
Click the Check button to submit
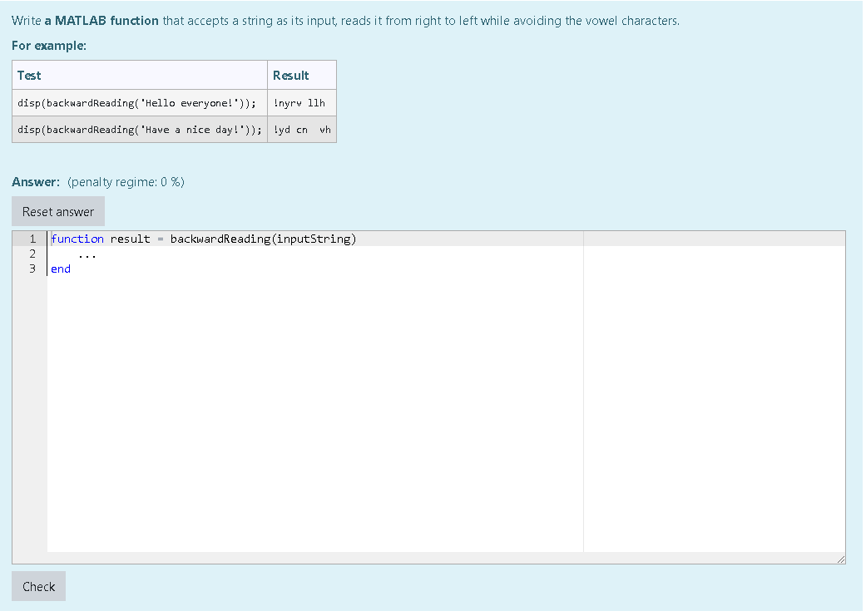[x=37, y=586]
